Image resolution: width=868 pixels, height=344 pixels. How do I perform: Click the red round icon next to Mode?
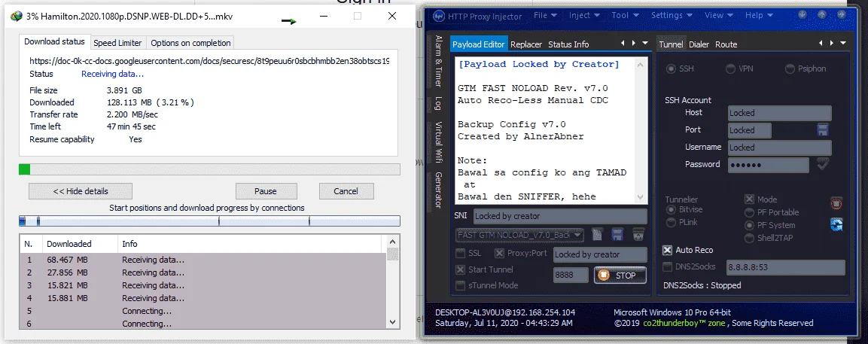coord(836,203)
